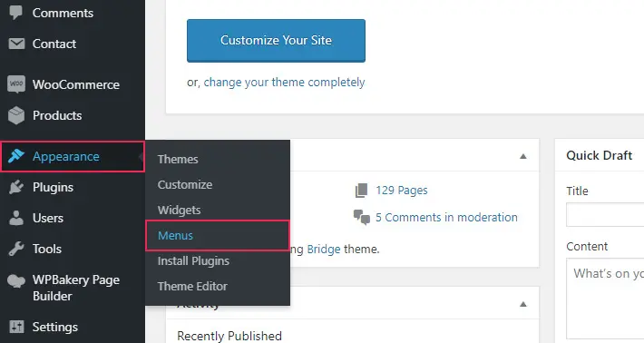Go to Users in the sidebar
The image size is (644, 343).
[48, 218]
